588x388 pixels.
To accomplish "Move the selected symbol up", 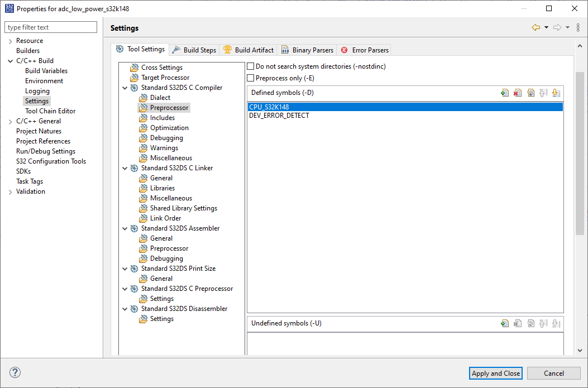I will pyautogui.click(x=543, y=93).
